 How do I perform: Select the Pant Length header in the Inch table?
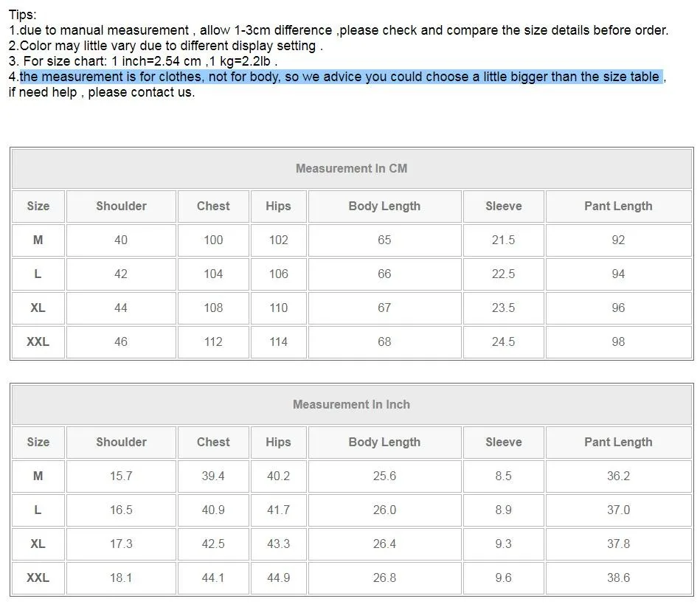pyautogui.click(x=618, y=442)
